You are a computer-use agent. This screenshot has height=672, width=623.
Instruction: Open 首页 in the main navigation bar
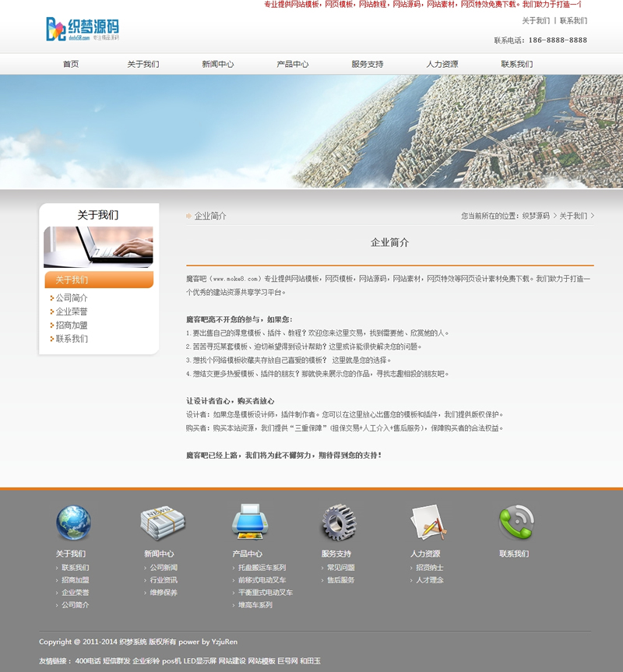point(71,64)
